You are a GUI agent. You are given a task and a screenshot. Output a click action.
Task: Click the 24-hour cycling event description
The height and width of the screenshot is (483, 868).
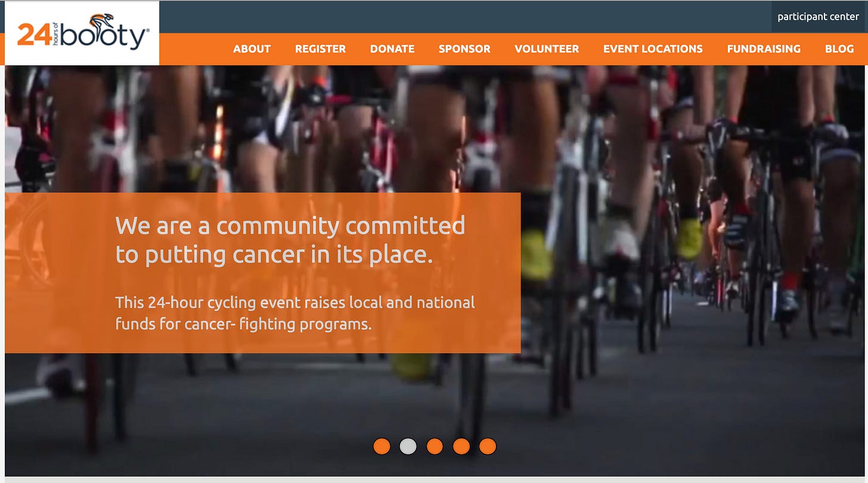coord(295,313)
